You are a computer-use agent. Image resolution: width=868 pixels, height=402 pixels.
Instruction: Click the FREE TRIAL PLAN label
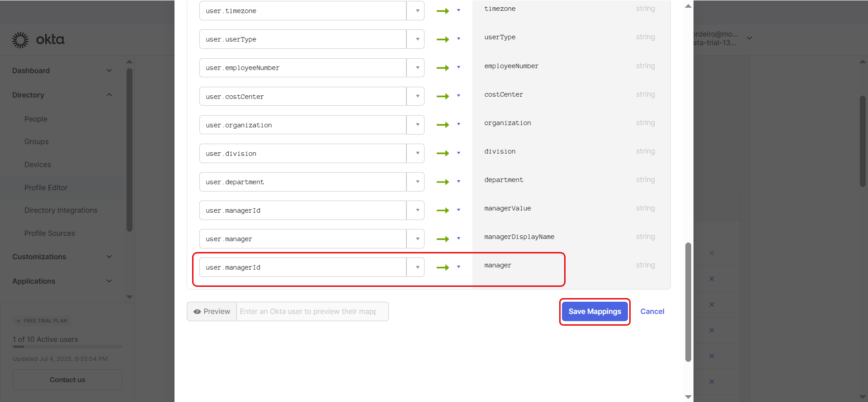[45, 321]
